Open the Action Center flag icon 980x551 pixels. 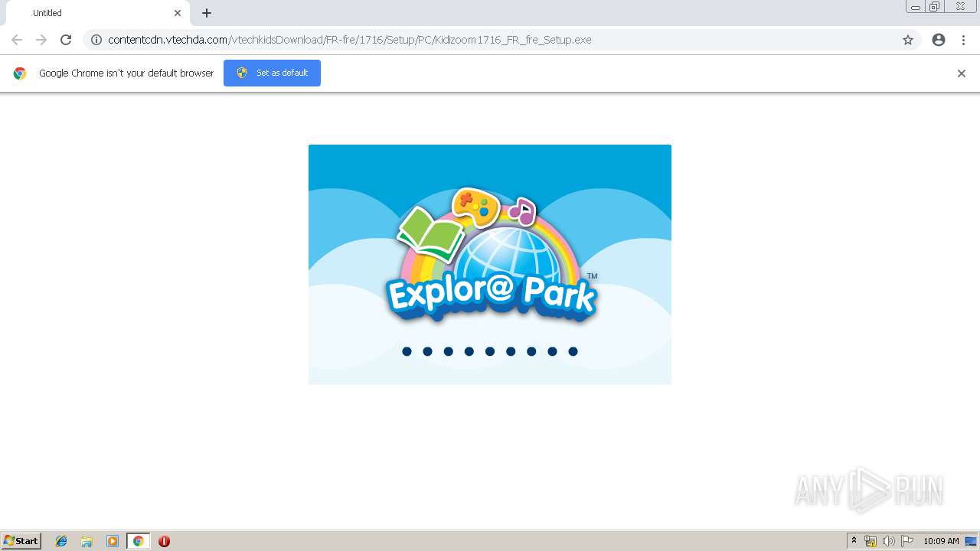pyautogui.click(x=907, y=541)
